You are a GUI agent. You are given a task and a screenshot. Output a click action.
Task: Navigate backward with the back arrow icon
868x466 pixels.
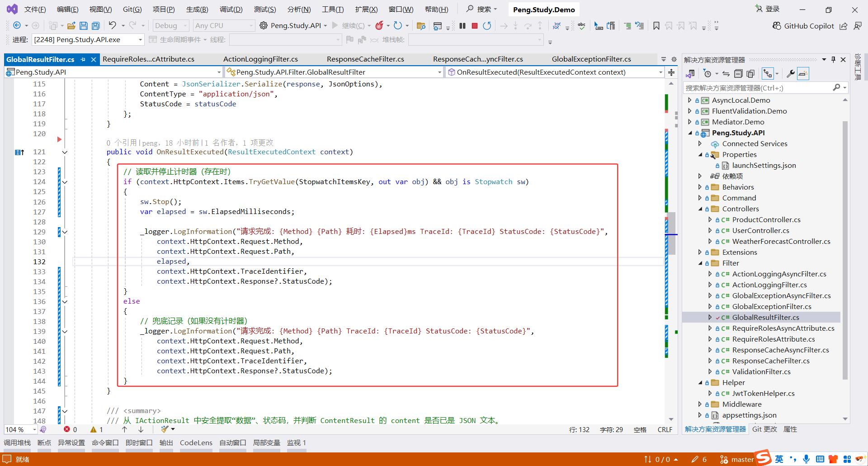tap(17, 26)
